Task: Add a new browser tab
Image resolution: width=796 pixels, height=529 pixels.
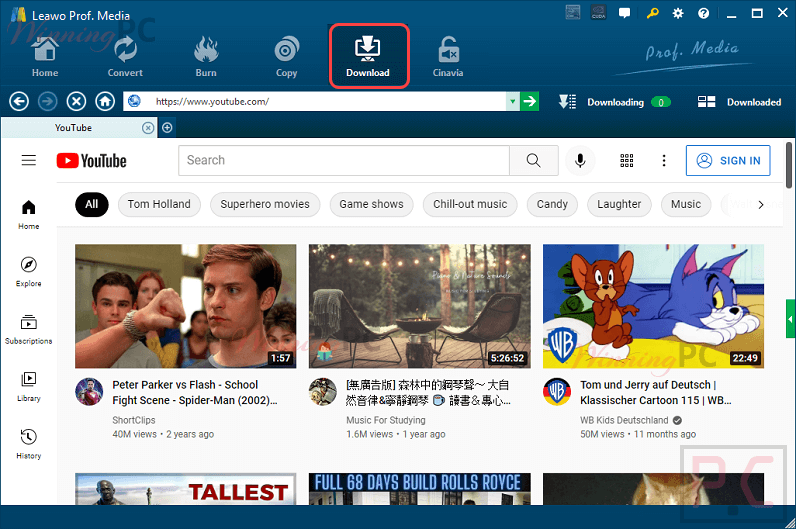Action: [167, 128]
